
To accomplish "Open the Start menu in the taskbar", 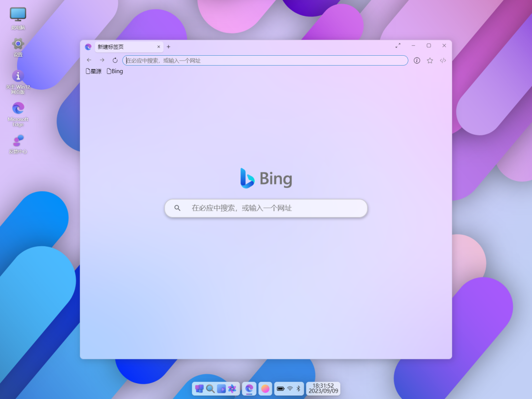I will click(199, 389).
